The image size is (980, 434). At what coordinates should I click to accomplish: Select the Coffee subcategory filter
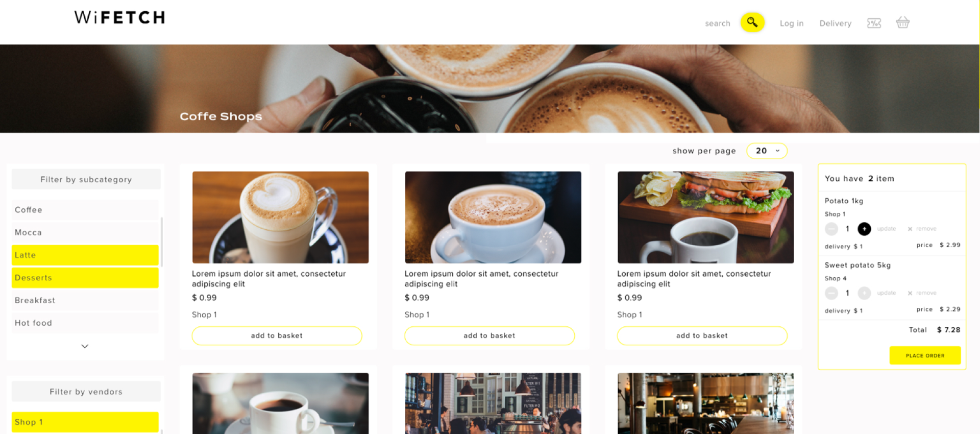coord(85,210)
